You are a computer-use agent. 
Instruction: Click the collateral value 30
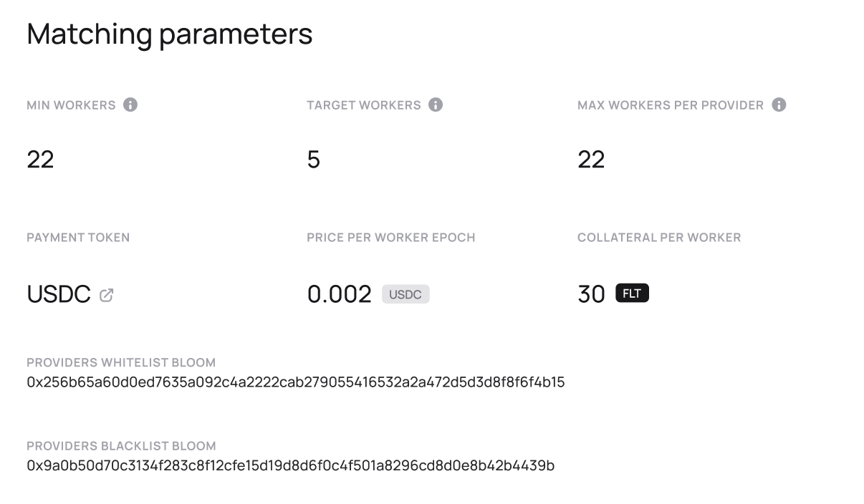pyautogui.click(x=591, y=294)
